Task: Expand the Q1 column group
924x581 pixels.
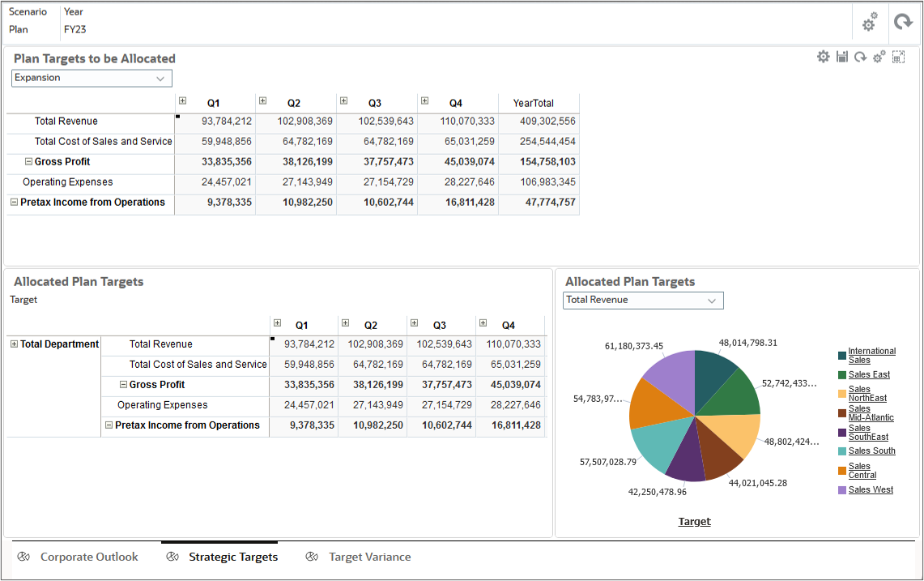Action: coord(181,100)
